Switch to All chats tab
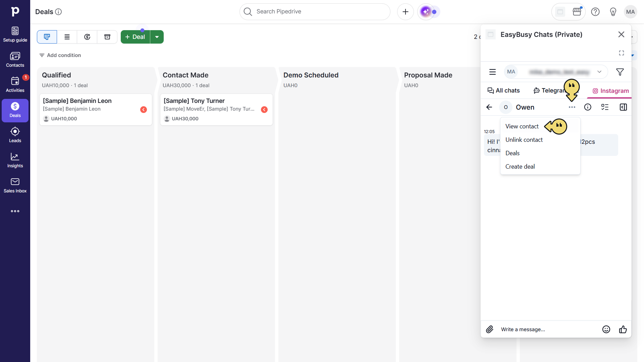Viewport: 644px width, 362px height. tap(503, 90)
